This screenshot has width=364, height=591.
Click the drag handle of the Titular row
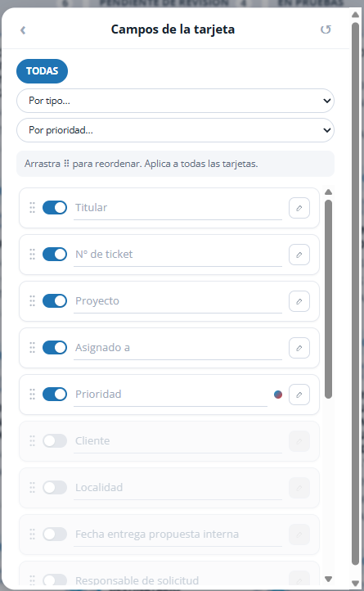click(33, 208)
